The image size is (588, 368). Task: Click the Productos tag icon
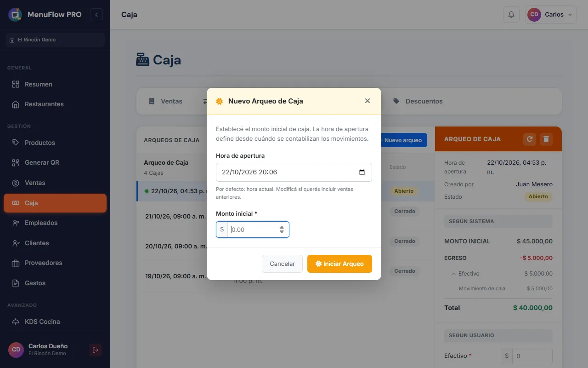point(16,143)
